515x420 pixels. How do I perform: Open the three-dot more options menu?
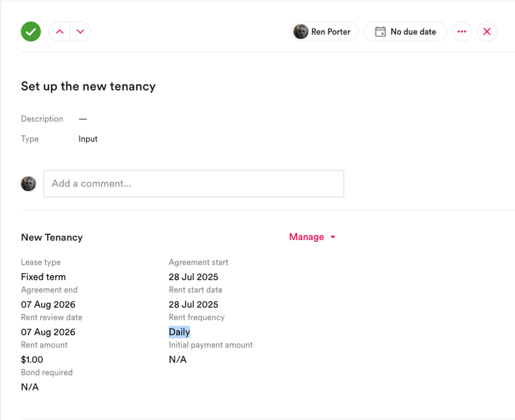click(x=462, y=31)
